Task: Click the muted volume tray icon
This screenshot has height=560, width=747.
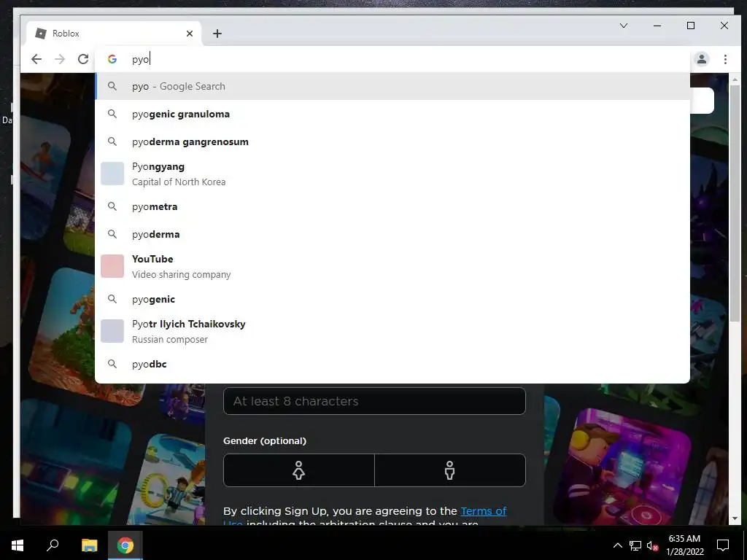Action: pos(652,545)
